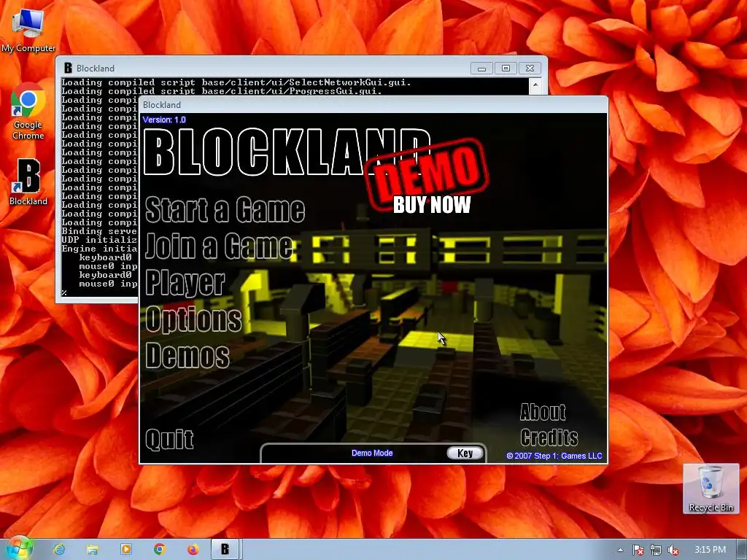
Task: Open the Windows Start menu orb
Action: tap(19, 549)
